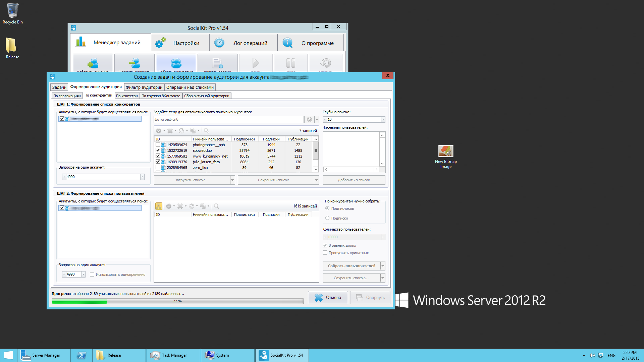The height and width of the screenshot is (362, 644).
Task: Open step 2 'Сохранить список…' dropdown arrow
Action: point(383,278)
